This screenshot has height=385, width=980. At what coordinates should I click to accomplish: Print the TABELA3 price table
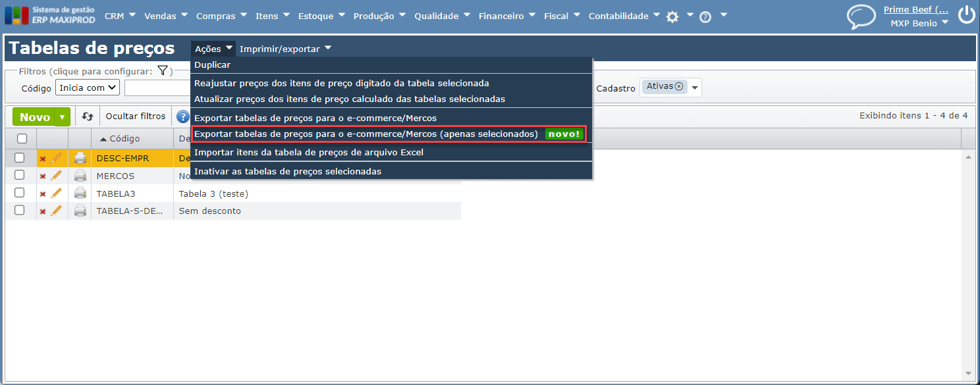tap(80, 193)
